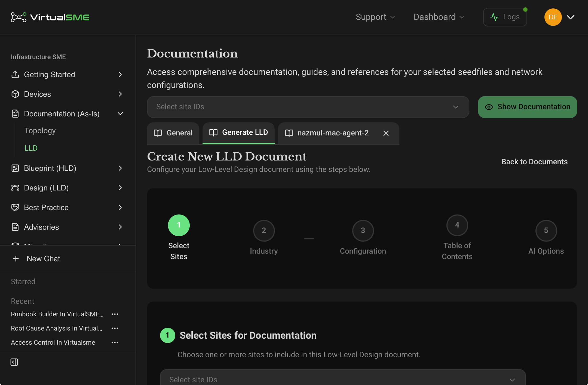Expand the Getting Started section
This screenshot has height=385, width=588.
pos(120,74)
